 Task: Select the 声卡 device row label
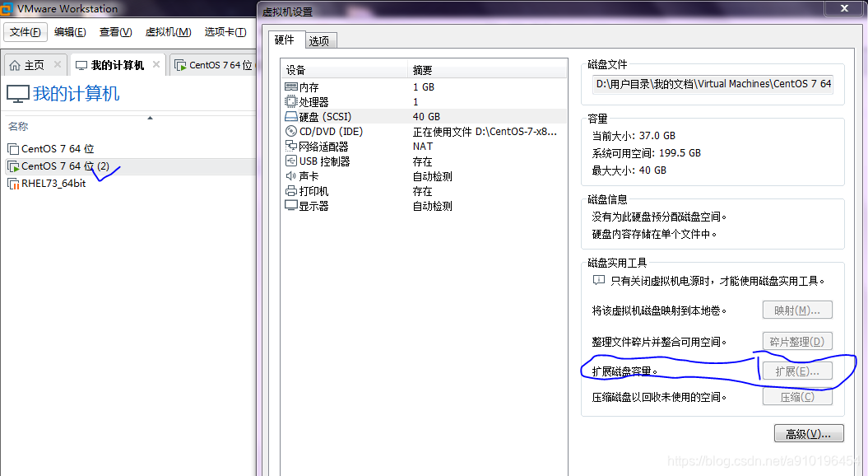(x=309, y=176)
